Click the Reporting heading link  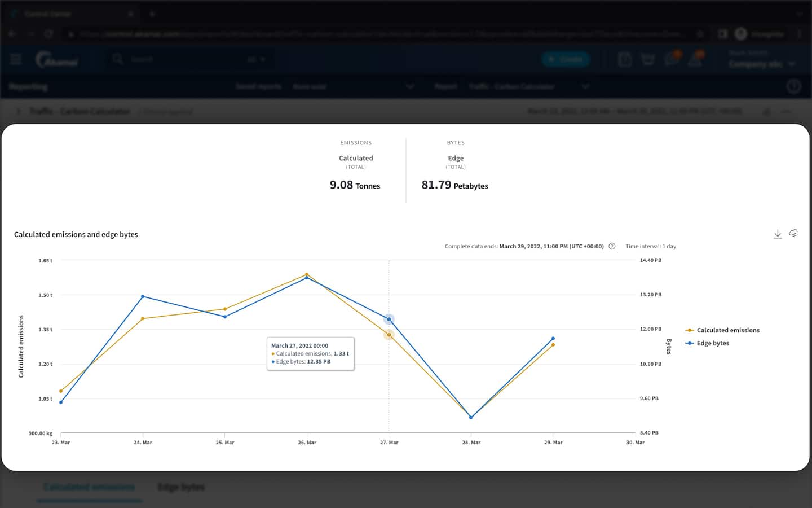pyautogui.click(x=28, y=86)
